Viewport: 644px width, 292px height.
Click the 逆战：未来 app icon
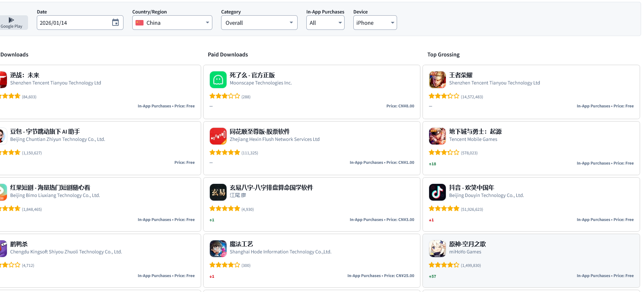pos(3,80)
